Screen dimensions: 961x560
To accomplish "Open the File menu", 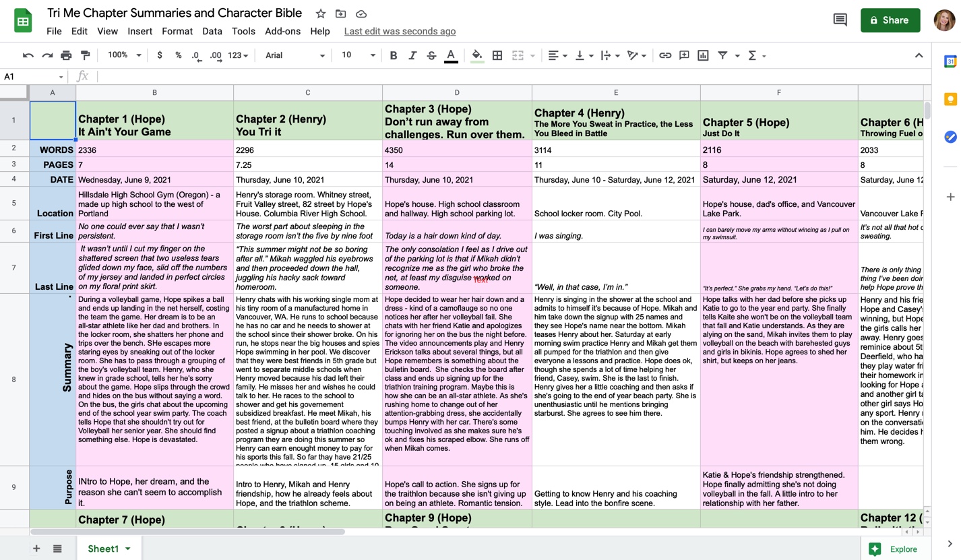I will point(54,31).
